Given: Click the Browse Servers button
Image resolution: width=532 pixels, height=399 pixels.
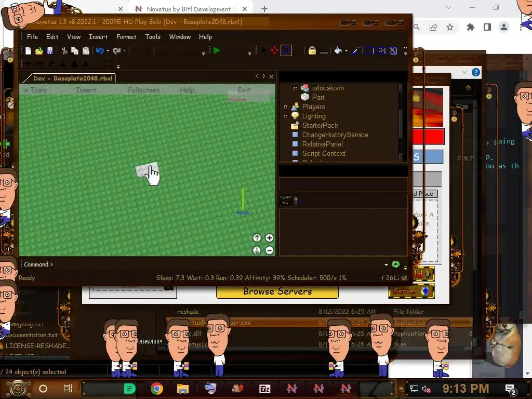Looking at the screenshot, I should click(x=277, y=292).
